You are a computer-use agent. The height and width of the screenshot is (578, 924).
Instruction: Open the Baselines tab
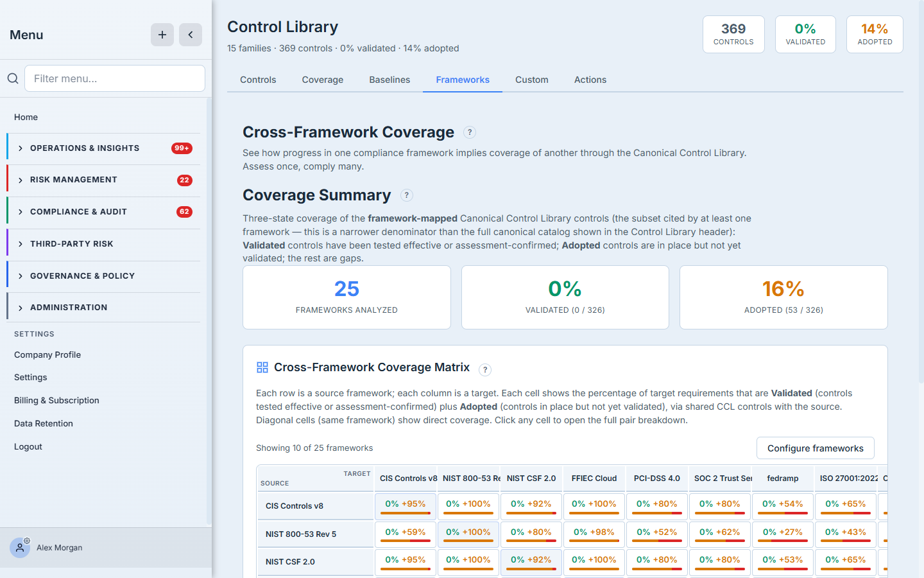389,80
